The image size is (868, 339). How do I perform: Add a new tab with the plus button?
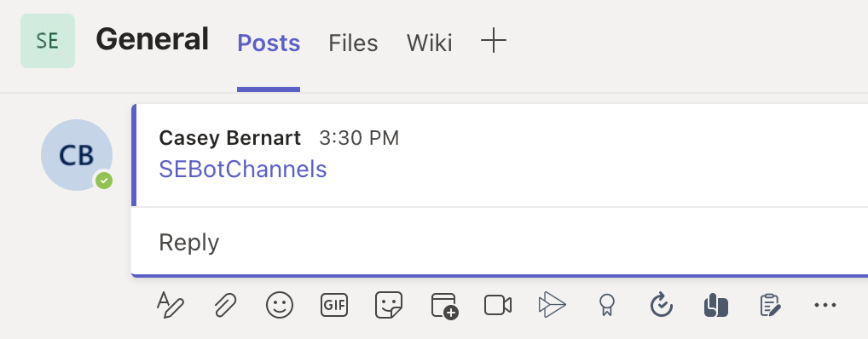coord(493,42)
